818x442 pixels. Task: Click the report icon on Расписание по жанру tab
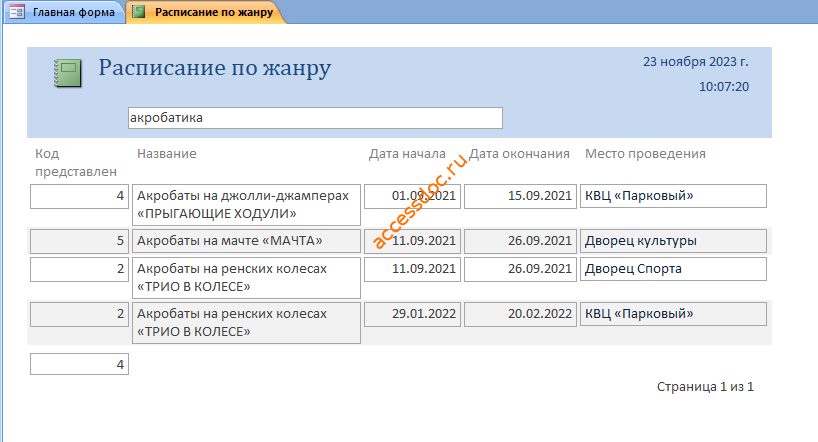[x=138, y=11]
